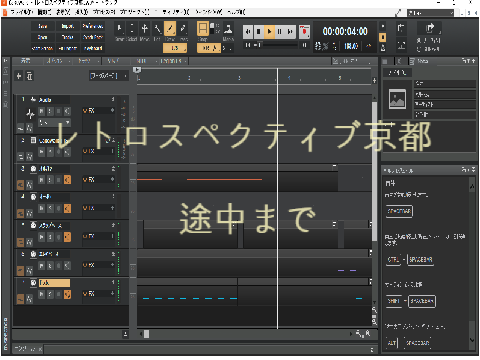Solo track 1 Audio
The image size is (480, 360).
(x=50, y=111)
